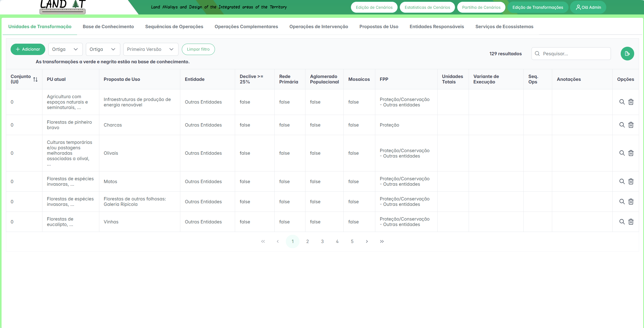Go to page 5
The width and height of the screenshot is (644, 328).
pyautogui.click(x=352, y=241)
